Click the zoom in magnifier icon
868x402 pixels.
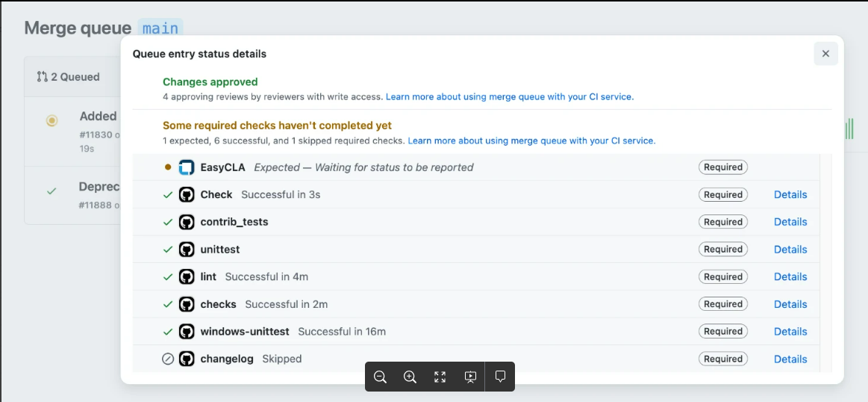pyautogui.click(x=410, y=377)
